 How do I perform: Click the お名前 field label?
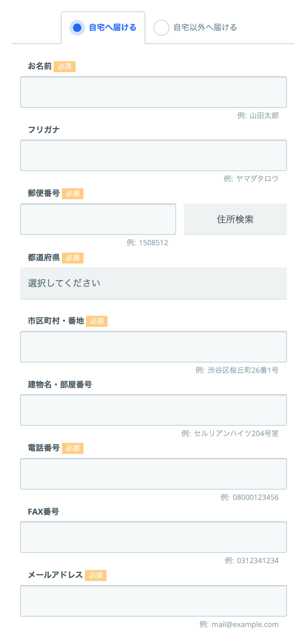point(40,66)
